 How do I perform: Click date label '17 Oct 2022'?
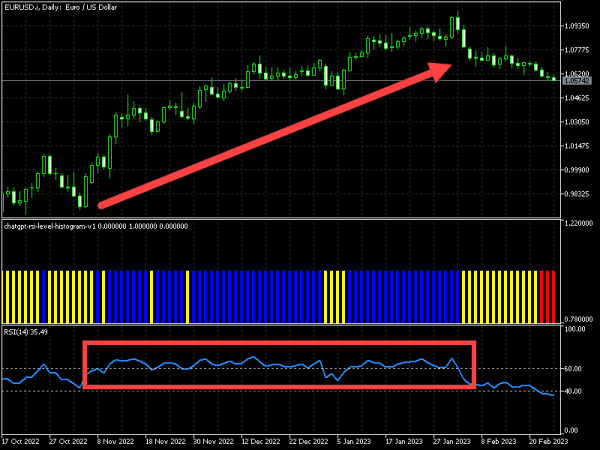[x=20, y=442]
